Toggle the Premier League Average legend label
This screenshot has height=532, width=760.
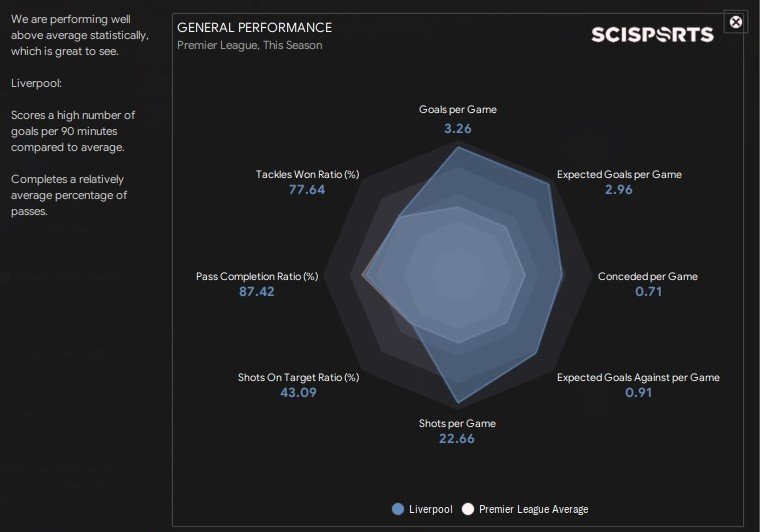533,509
